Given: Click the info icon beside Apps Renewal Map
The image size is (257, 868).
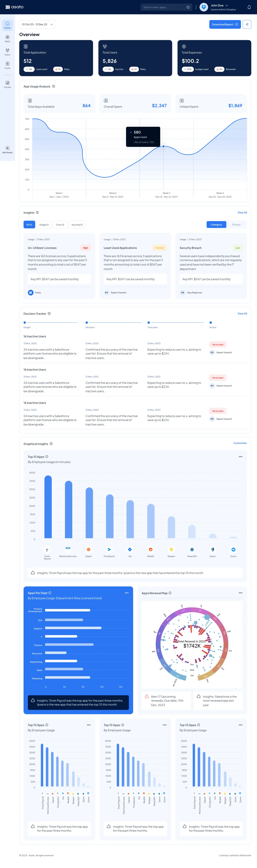Looking at the screenshot, I should pyautogui.click(x=170, y=593).
